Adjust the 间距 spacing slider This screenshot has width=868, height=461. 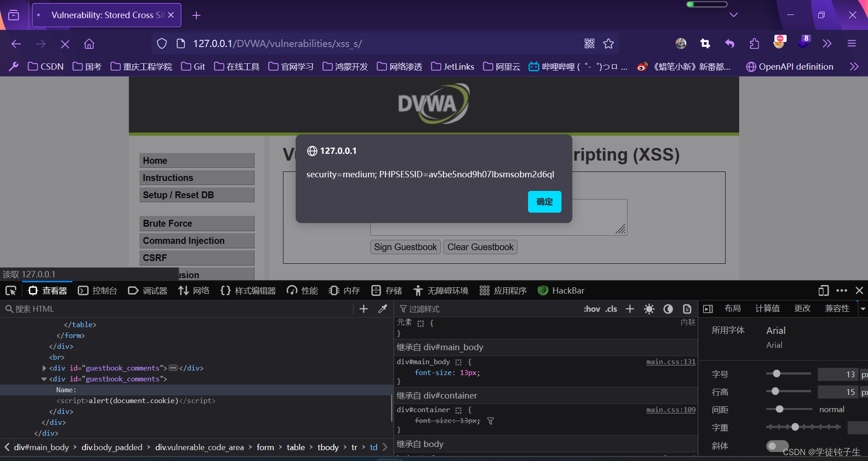click(788, 409)
